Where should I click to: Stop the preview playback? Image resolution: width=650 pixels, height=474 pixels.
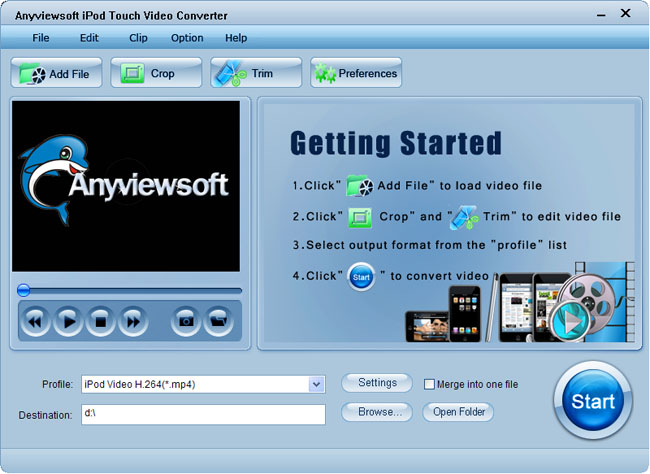[x=100, y=321]
